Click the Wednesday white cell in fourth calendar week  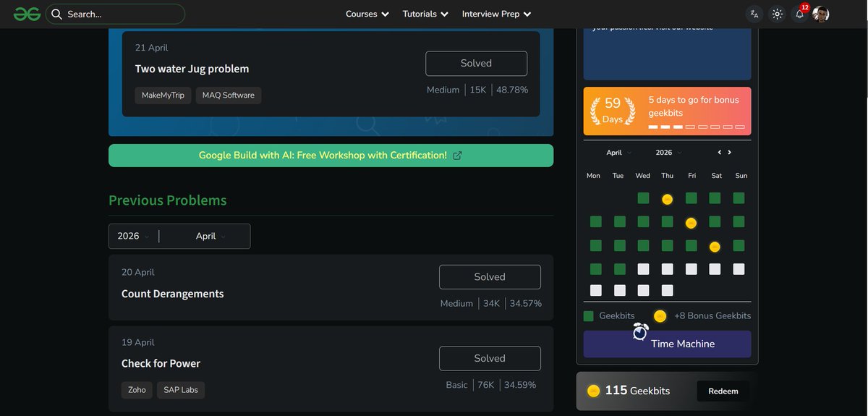643,269
